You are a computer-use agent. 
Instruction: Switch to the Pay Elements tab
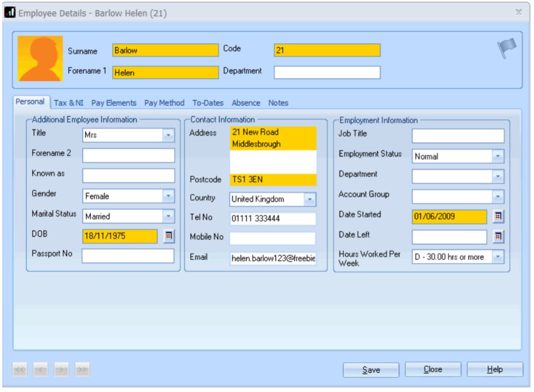114,103
